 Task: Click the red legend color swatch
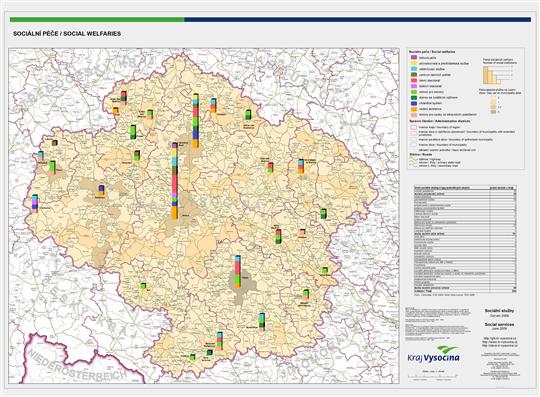tap(414, 80)
